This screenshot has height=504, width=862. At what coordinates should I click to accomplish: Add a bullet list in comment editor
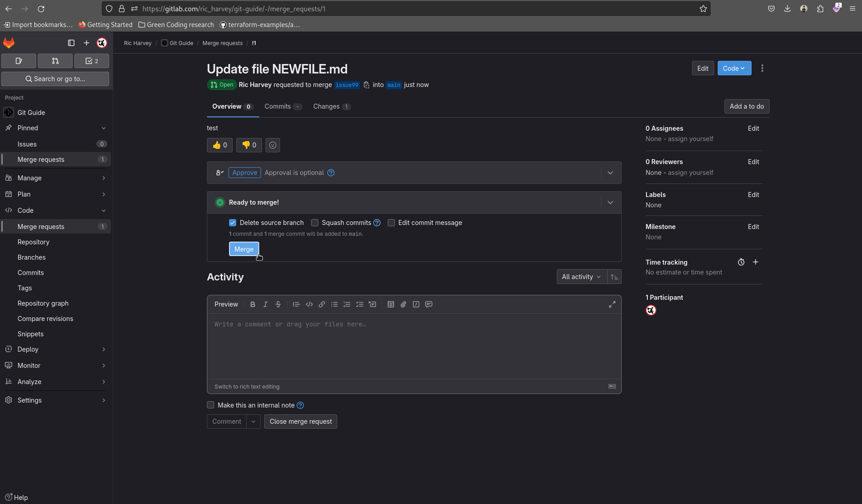335,304
